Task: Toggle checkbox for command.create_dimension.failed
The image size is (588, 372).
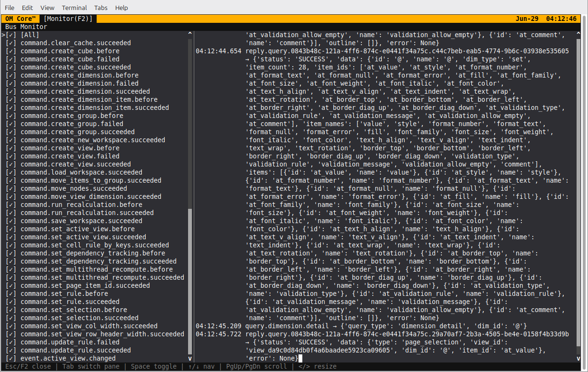Action: [11, 83]
